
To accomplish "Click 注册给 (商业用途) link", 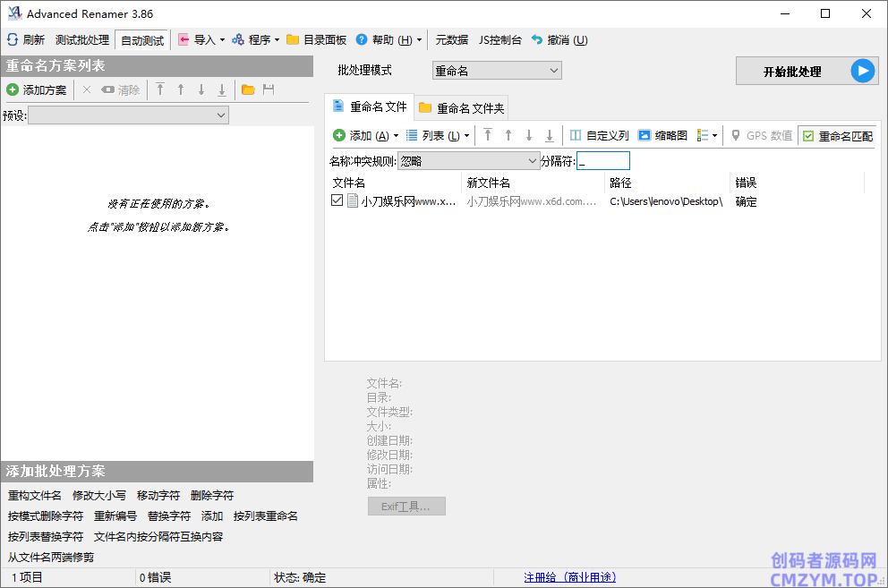I will 569,577.
